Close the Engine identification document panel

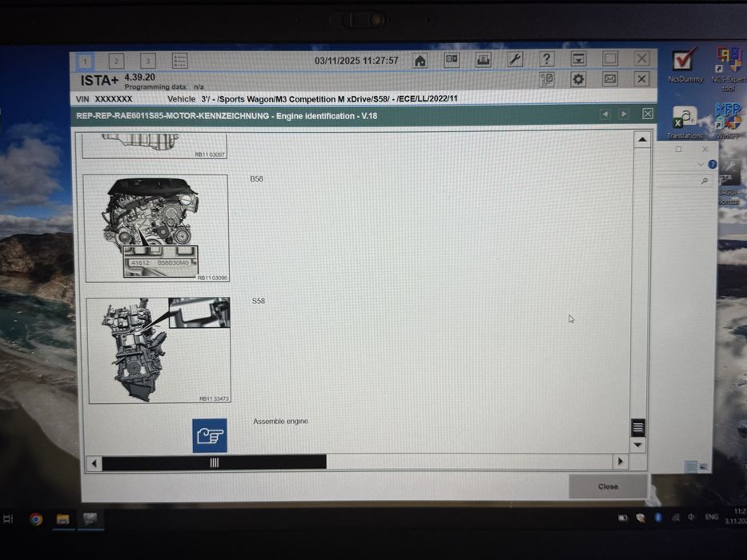coord(648,114)
